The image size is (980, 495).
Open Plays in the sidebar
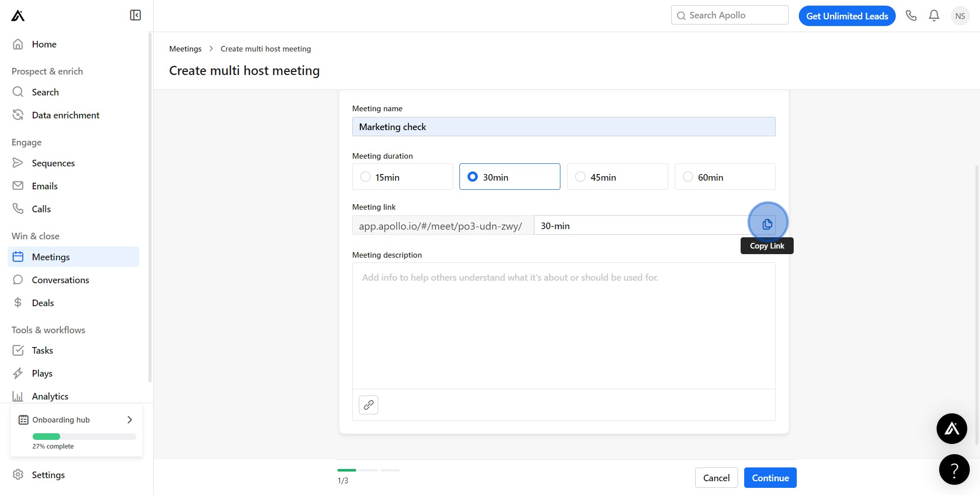(x=73, y=373)
